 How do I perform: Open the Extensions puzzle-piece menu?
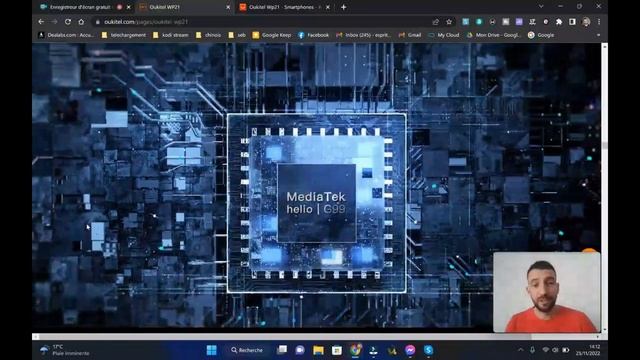pyautogui.click(x=559, y=22)
